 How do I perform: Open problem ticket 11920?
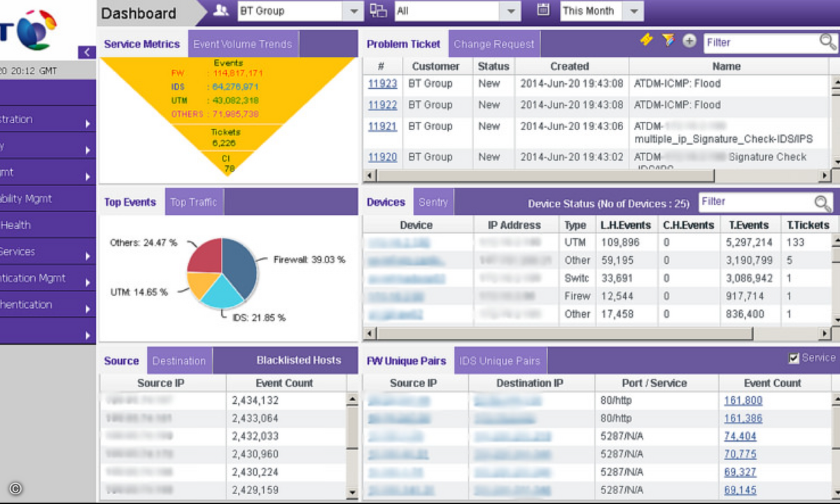[x=383, y=157]
